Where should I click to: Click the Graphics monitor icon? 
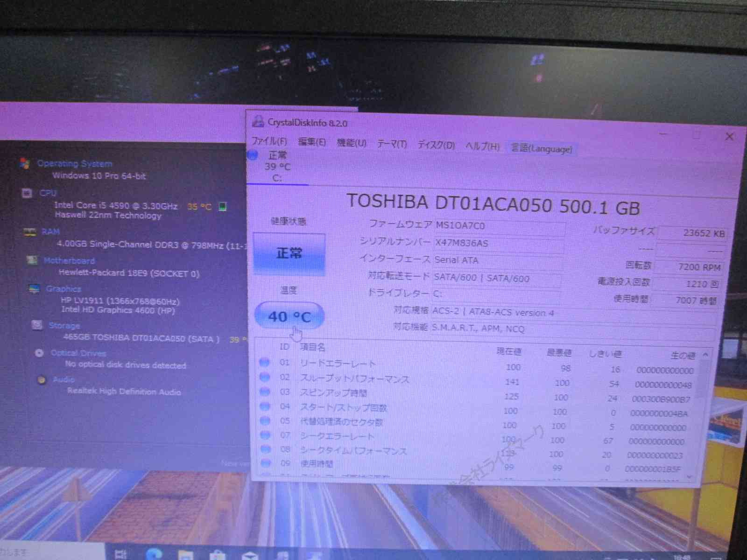[x=34, y=289]
